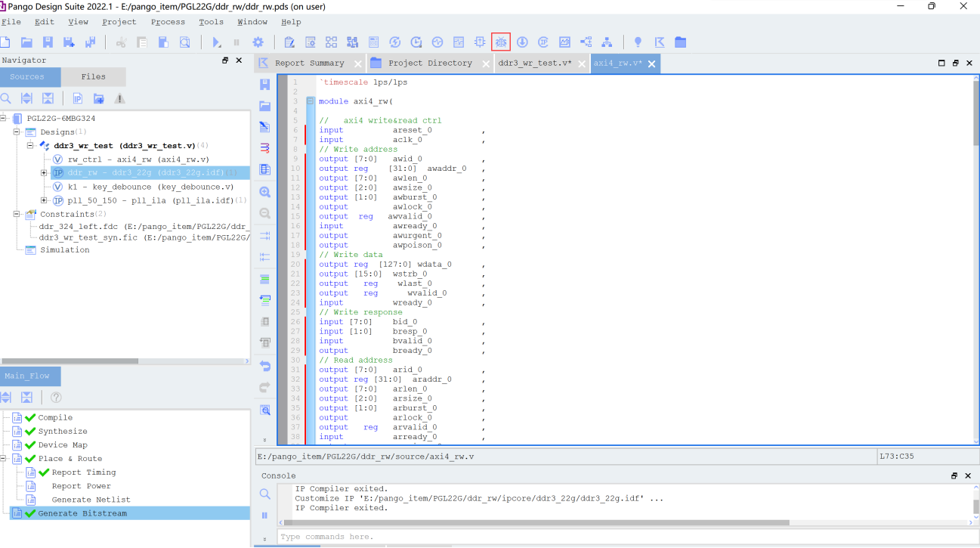980x548 pixels.
Task: Select rw_ctrl - axi4_rw source item
Action: pos(138,159)
